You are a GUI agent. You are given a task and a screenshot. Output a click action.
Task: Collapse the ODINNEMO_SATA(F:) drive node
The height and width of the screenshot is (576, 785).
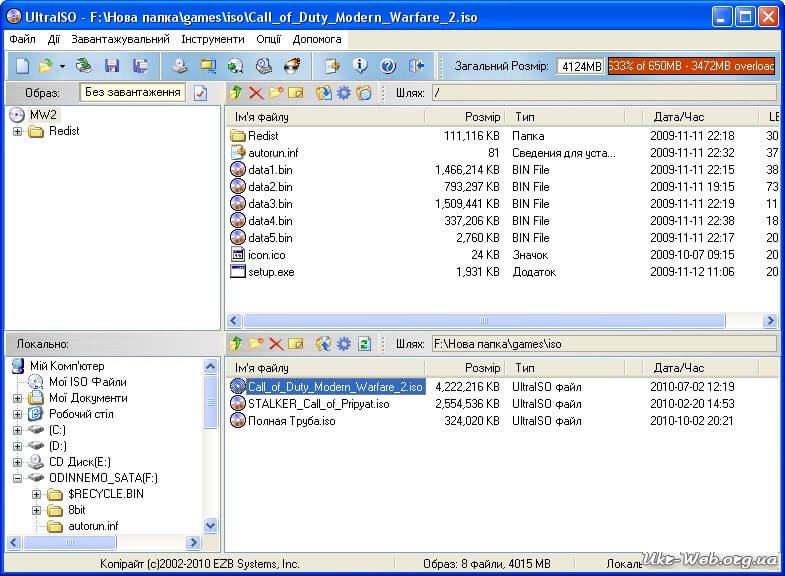(18, 478)
